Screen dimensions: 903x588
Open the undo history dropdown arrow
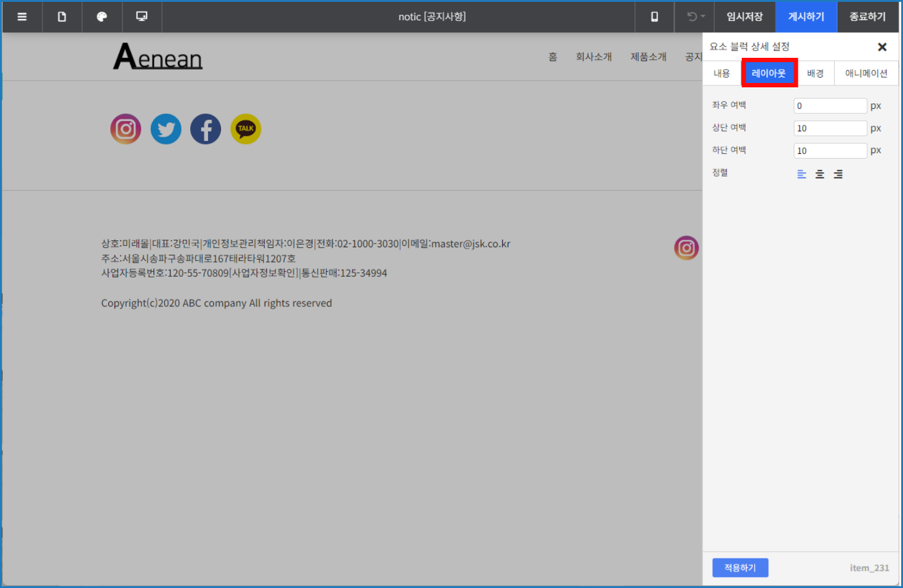point(702,17)
